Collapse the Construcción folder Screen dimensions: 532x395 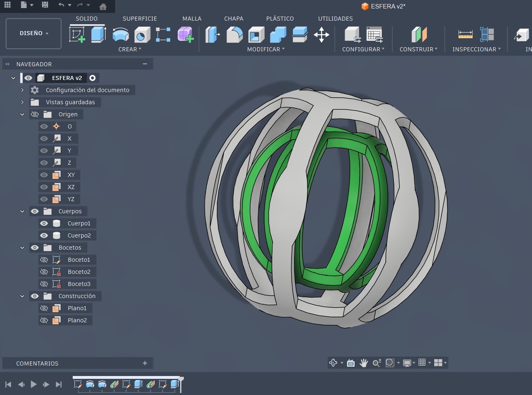tap(22, 296)
